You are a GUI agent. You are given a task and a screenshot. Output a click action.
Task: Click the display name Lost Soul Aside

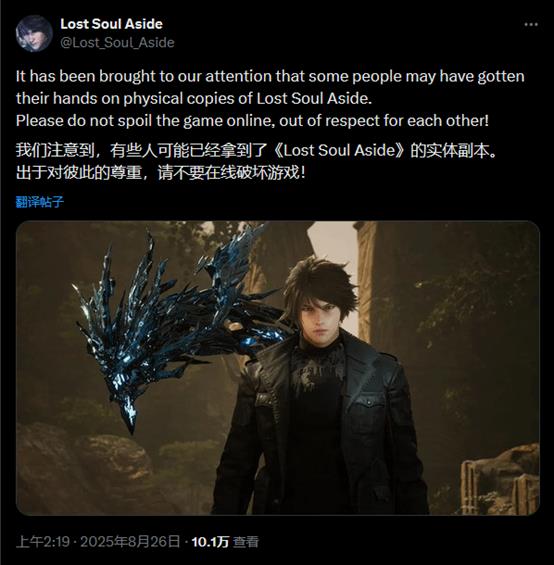pos(111,24)
